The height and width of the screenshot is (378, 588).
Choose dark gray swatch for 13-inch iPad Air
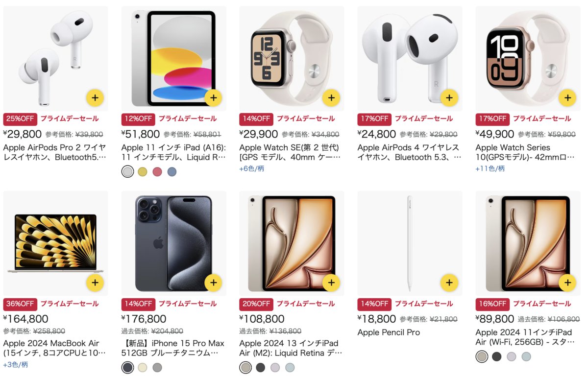(260, 368)
